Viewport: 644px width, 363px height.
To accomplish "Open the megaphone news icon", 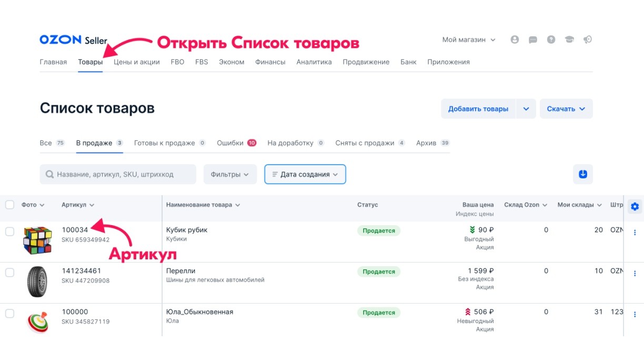I will click(588, 39).
